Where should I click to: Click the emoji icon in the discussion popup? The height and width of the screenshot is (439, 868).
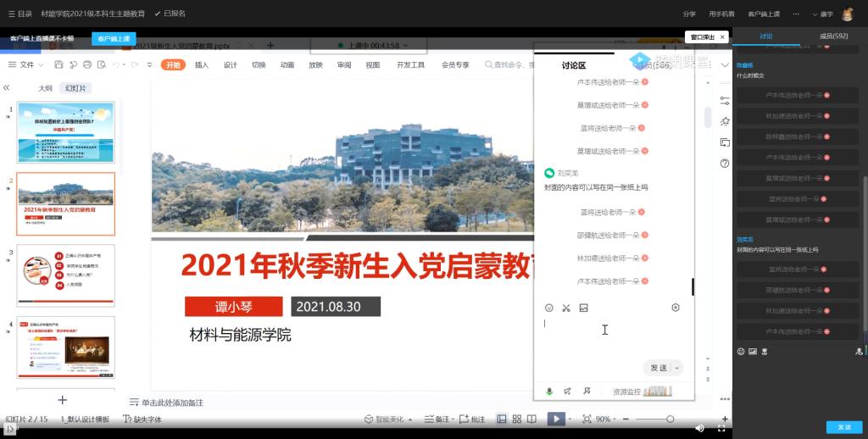[x=548, y=308]
